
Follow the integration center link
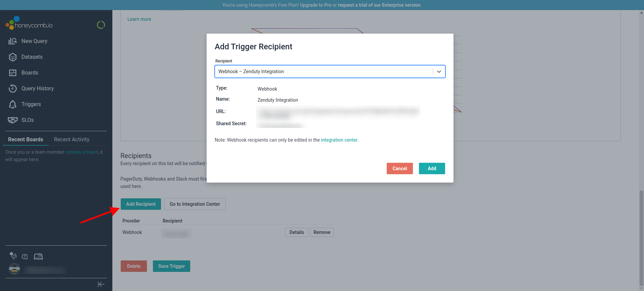[339, 140]
